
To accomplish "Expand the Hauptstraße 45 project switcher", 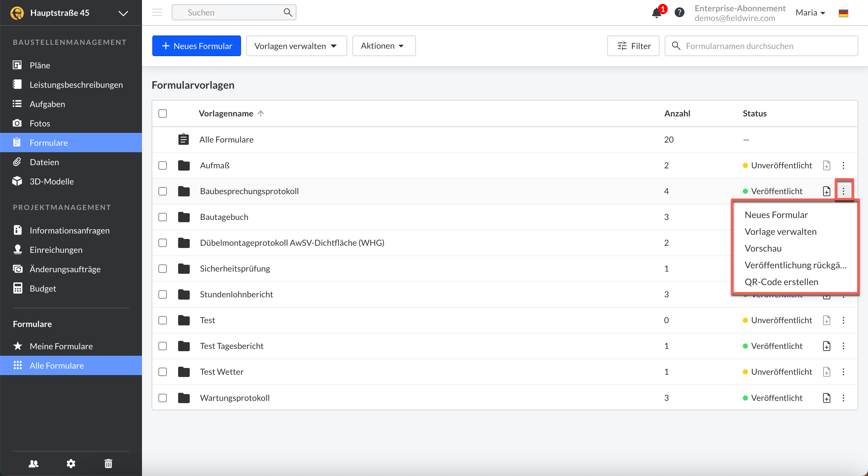I will 123,13.
